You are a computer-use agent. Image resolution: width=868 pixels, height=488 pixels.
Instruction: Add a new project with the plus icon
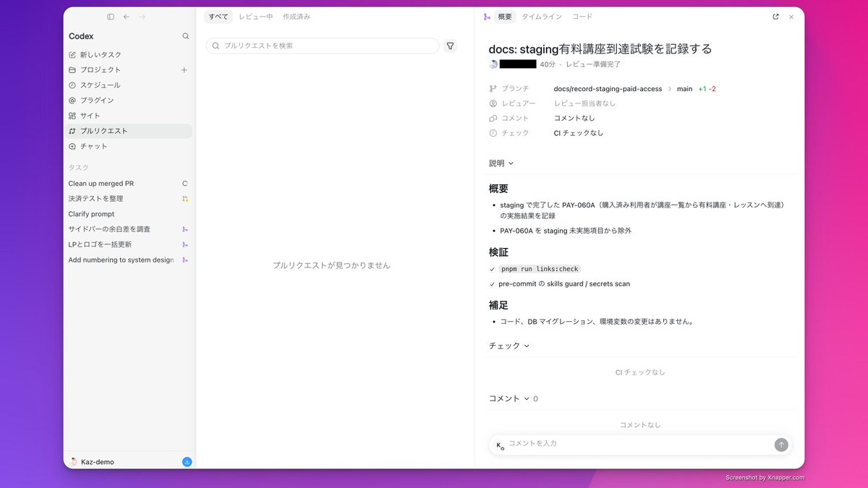[x=184, y=70]
